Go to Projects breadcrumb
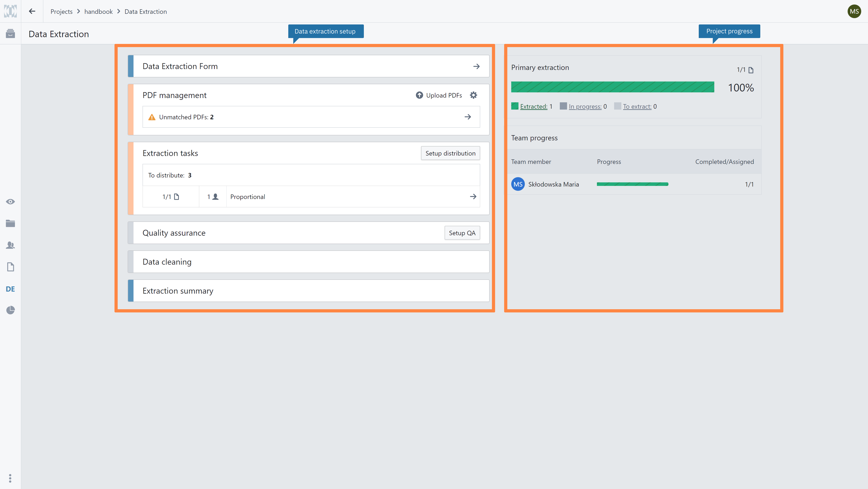Image resolution: width=868 pixels, height=489 pixels. coord(61,12)
